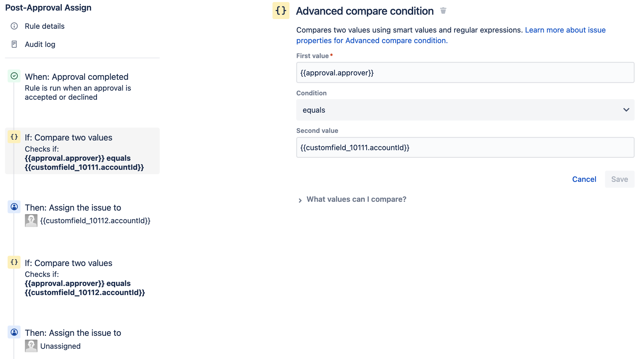Click the Audit log document icon
This screenshot has width=644, height=359.
tap(14, 44)
